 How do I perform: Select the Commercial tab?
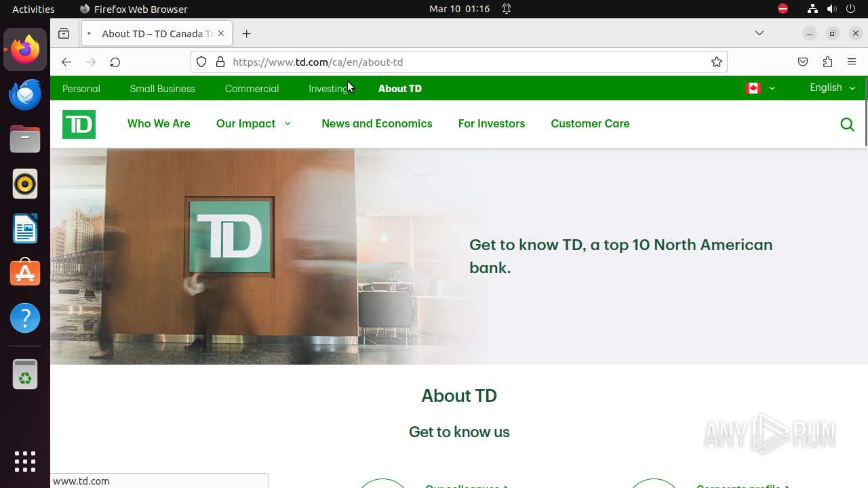click(x=252, y=89)
